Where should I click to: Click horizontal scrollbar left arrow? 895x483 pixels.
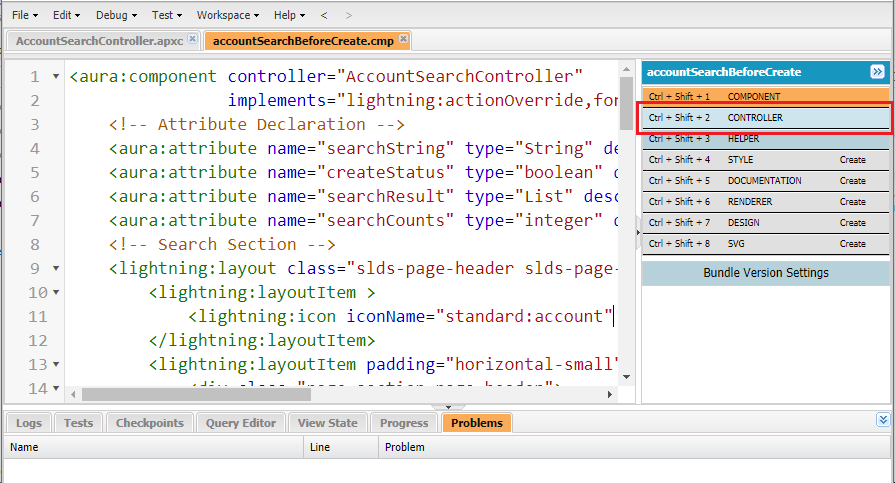point(73,394)
